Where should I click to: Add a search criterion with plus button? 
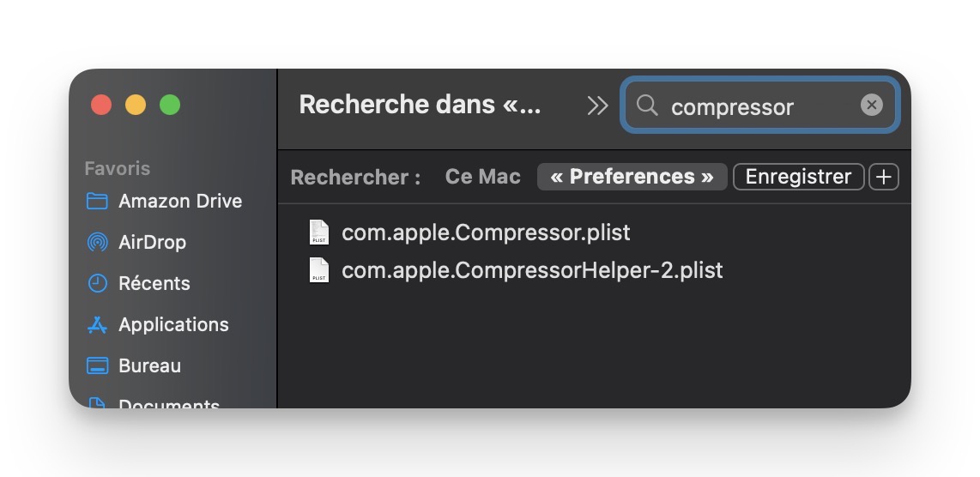883,178
